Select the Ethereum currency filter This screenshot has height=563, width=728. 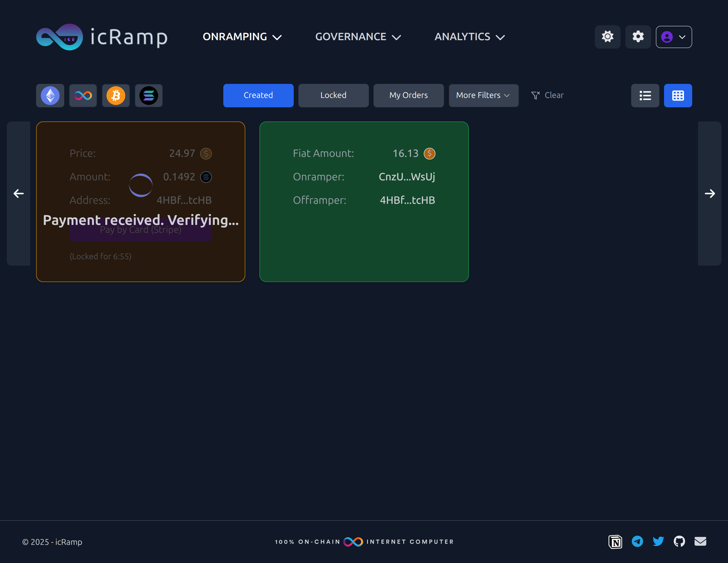[x=50, y=96]
